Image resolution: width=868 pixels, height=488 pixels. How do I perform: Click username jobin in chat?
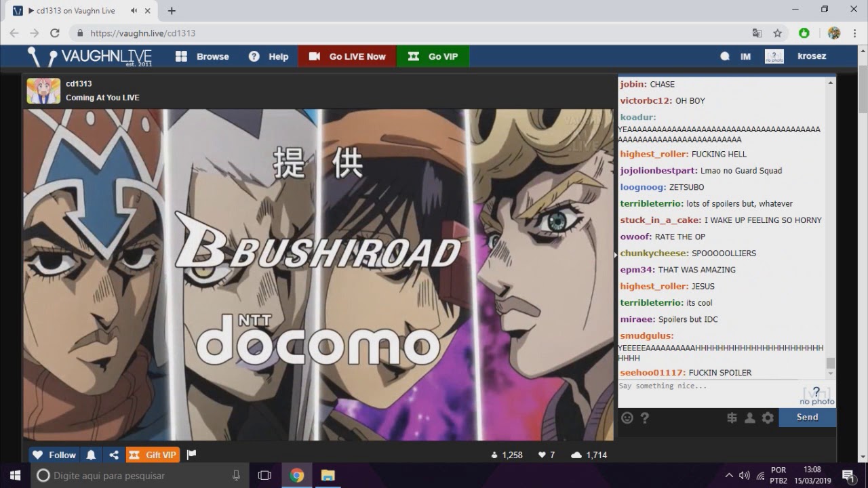point(632,85)
